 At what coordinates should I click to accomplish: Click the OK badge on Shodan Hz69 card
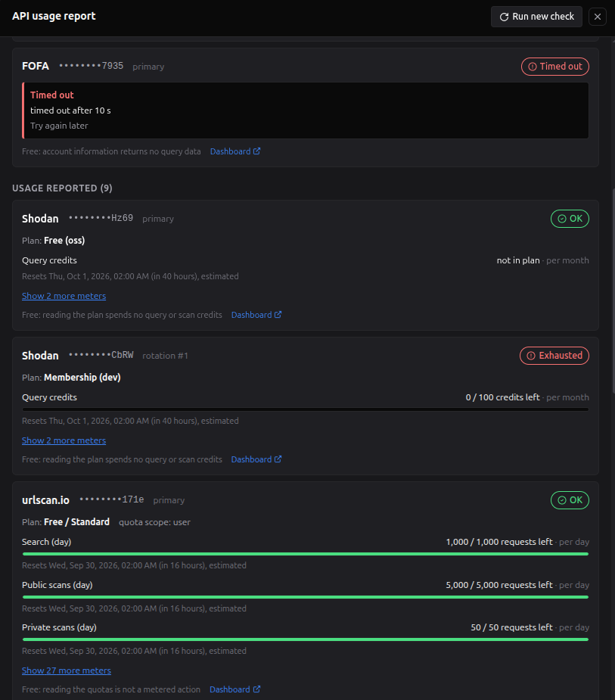pyautogui.click(x=570, y=219)
